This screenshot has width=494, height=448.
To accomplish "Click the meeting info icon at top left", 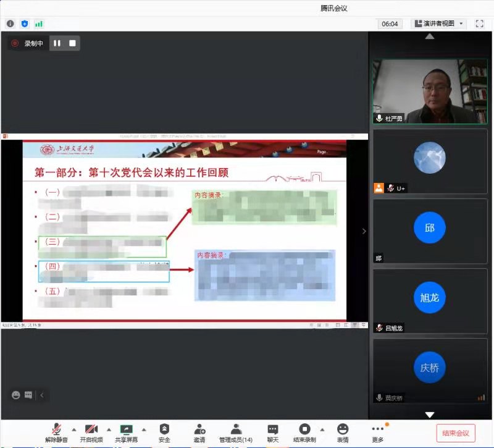I will point(10,23).
